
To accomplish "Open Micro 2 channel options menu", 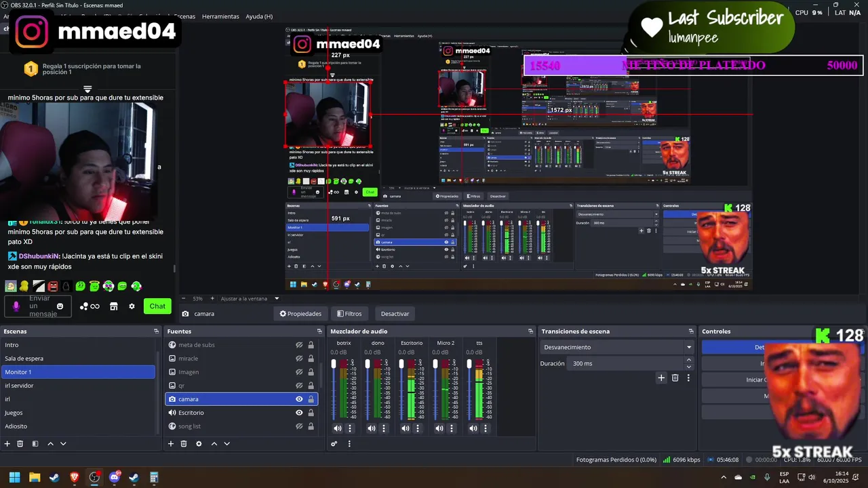I will (452, 428).
